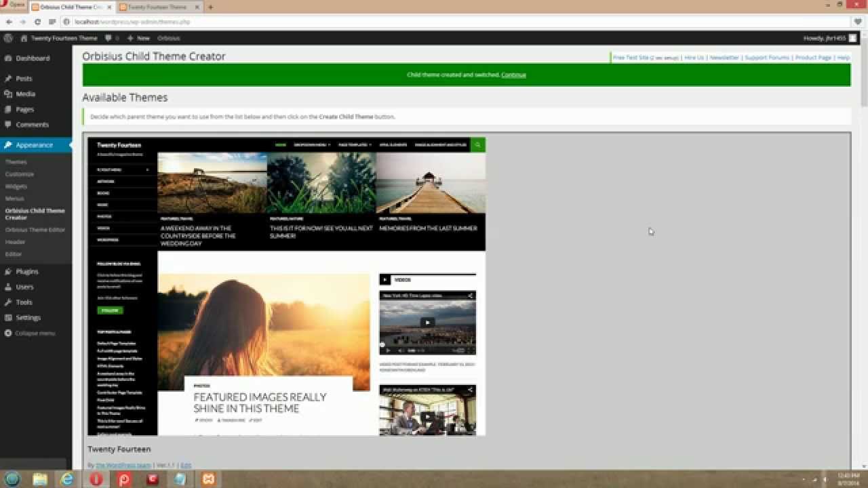Open a new browser tab with plus
868x488 pixels.
[x=210, y=7]
